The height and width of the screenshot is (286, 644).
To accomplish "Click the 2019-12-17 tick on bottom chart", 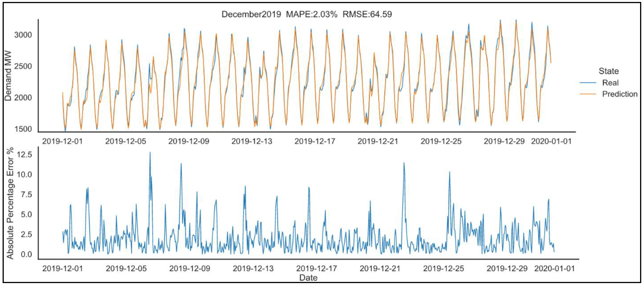I will [x=317, y=269].
